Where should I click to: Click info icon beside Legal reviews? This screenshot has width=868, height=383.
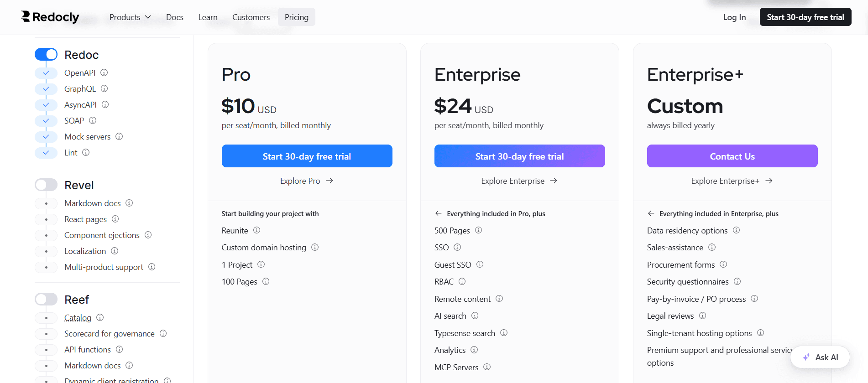703,316
